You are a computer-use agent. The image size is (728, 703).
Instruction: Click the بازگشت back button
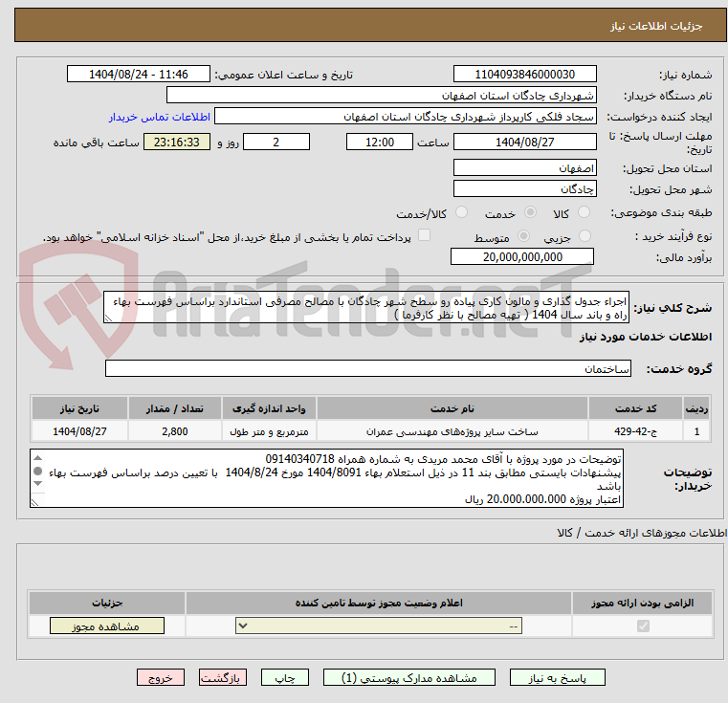(x=222, y=677)
